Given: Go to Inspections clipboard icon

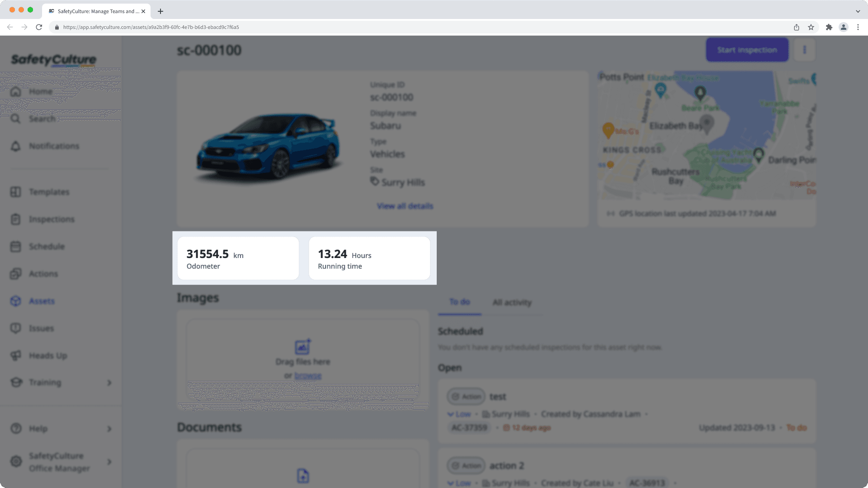Looking at the screenshot, I should (x=16, y=219).
